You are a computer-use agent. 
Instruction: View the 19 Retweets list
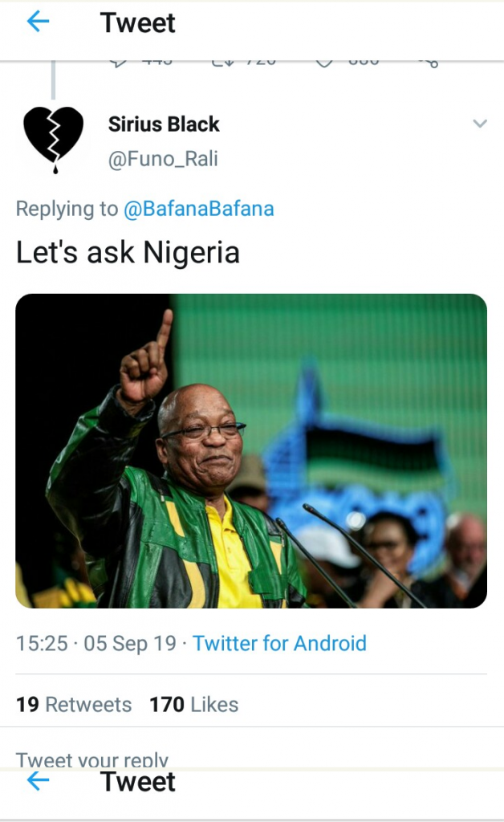point(74,704)
